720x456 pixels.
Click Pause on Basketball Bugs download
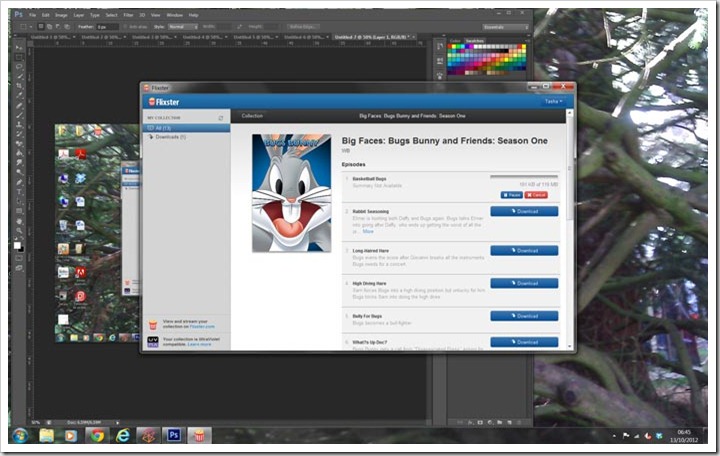pyautogui.click(x=511, y=195)
